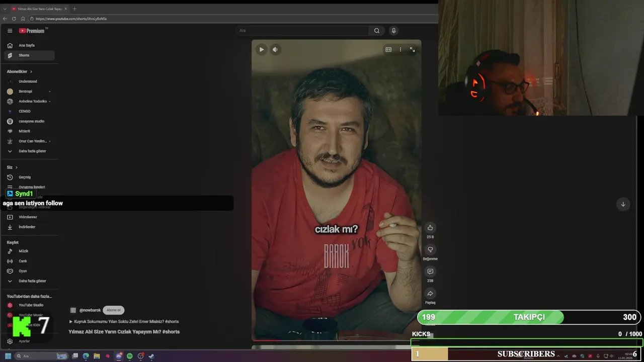The width and height of the screenshot is (644, 362).
Task: Open Spotify from the taskbar
Action: click(130, 356)
